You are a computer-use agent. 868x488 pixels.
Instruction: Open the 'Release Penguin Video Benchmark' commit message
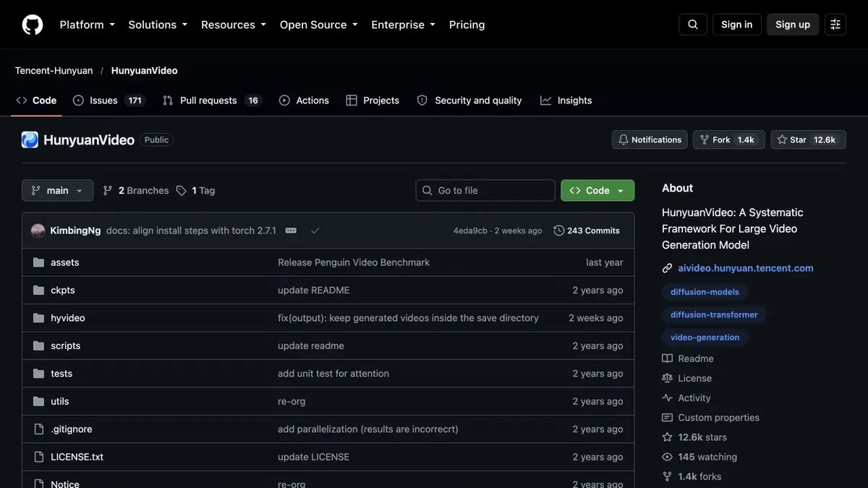354,262
